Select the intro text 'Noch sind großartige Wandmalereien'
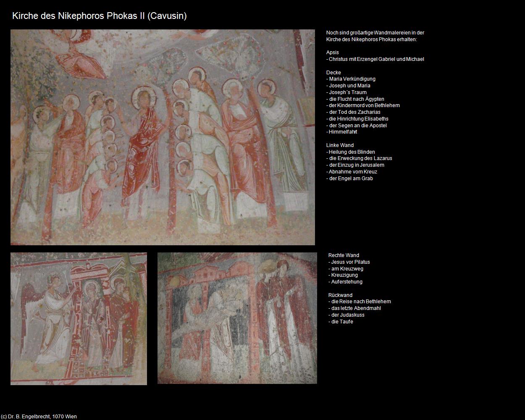The height and width of the screenshot is (420, 525). [375, 36]
